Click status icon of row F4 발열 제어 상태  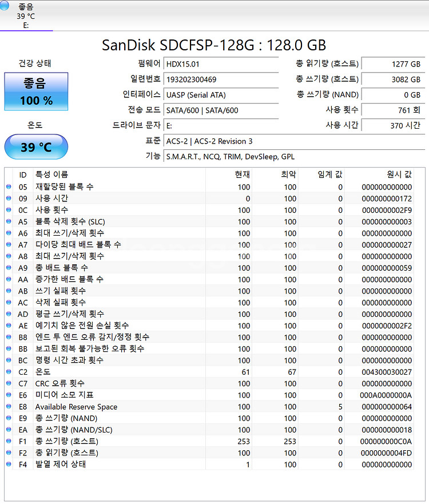tap(9, 464)
